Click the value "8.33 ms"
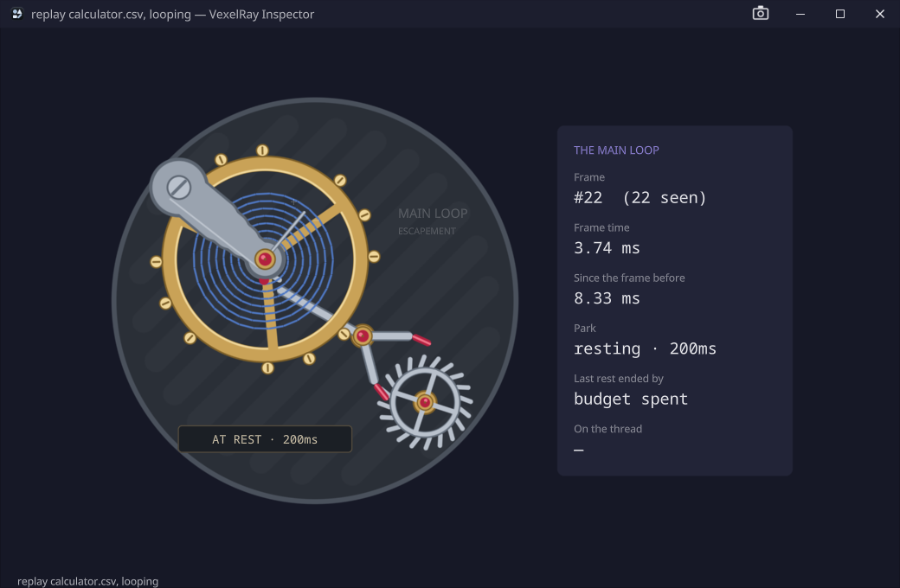The height and width of the screenshot is (588, 900). (607, 298)
